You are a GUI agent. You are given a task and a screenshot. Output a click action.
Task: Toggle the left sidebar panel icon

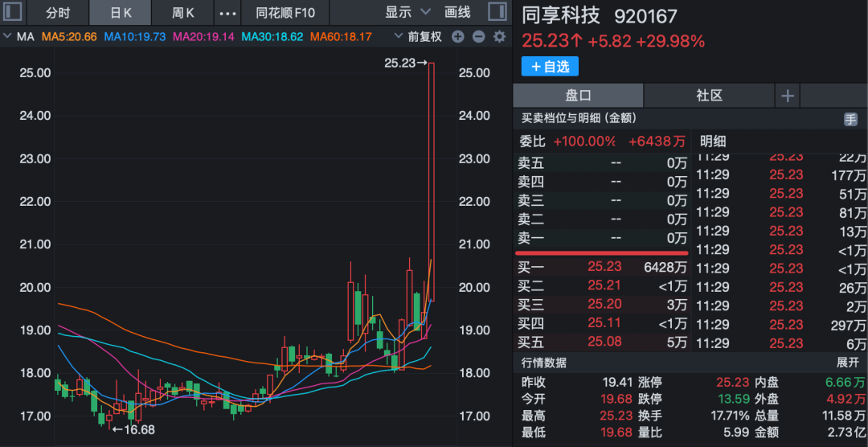point(14,12)
